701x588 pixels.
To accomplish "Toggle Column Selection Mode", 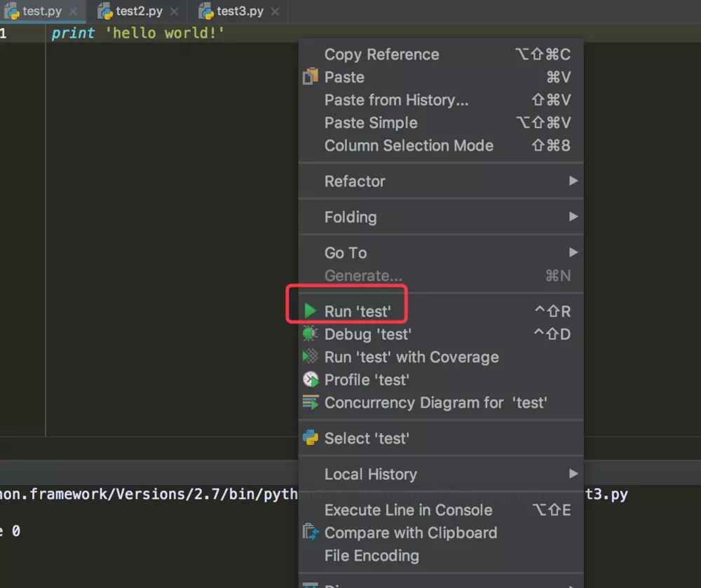I will 409,146.
